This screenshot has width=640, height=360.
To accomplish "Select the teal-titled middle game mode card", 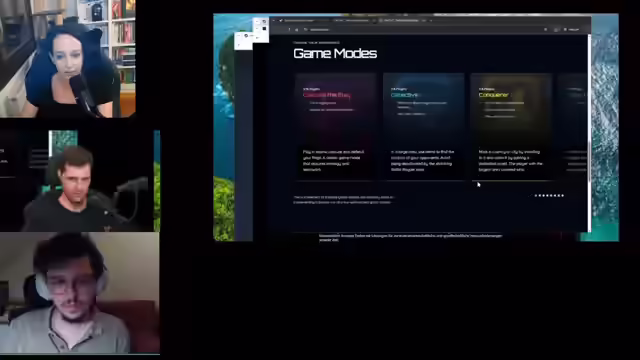I will (x=423, y=127).
